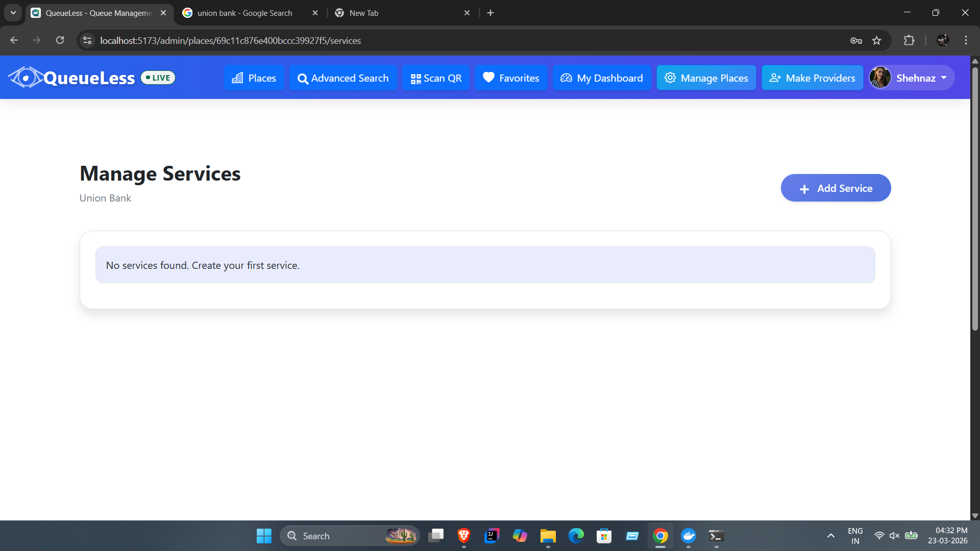Show hidden system tray icons

(831, 536)
